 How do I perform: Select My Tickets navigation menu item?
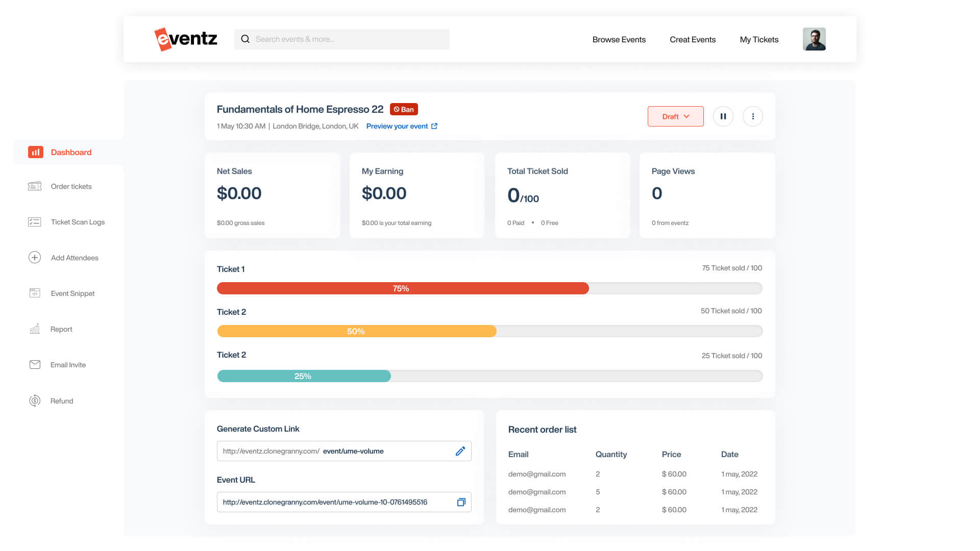tap(758, 39)
